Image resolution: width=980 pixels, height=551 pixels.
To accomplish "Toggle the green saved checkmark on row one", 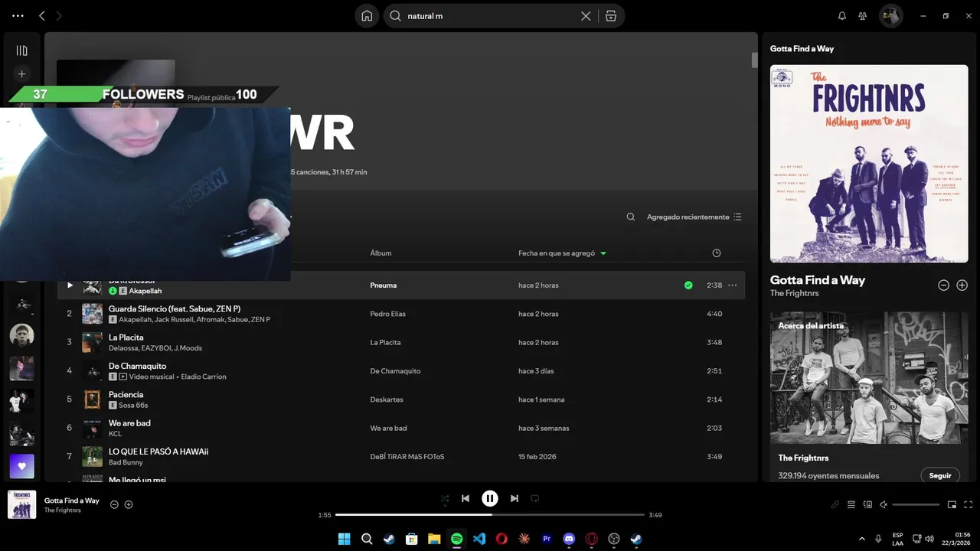I will coord(688,285).
